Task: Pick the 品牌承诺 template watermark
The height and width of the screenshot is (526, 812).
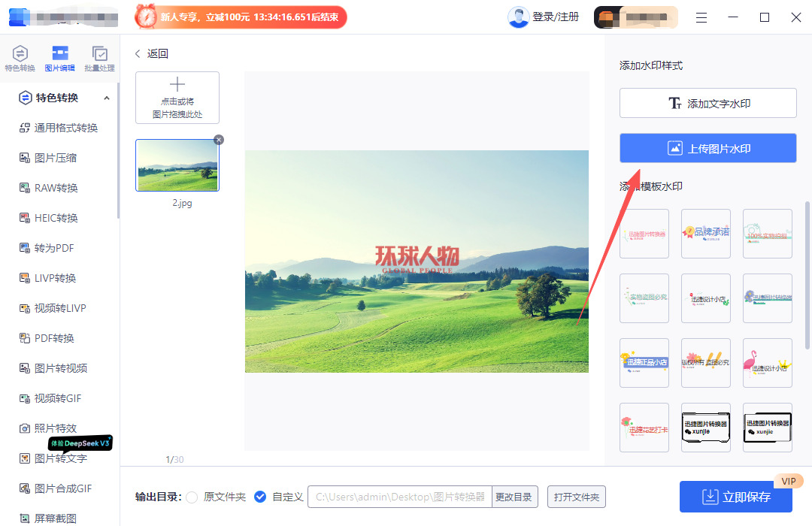Action: click(x=706, y=234)
